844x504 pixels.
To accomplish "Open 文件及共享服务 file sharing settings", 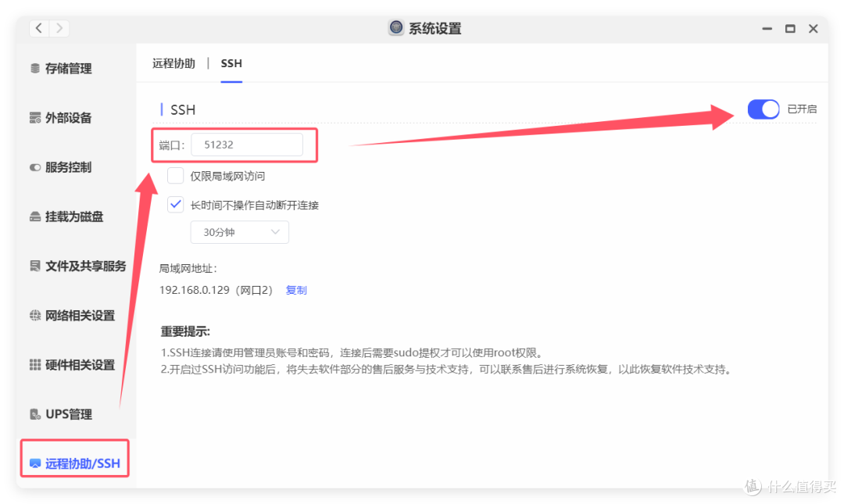I will 77,266.
